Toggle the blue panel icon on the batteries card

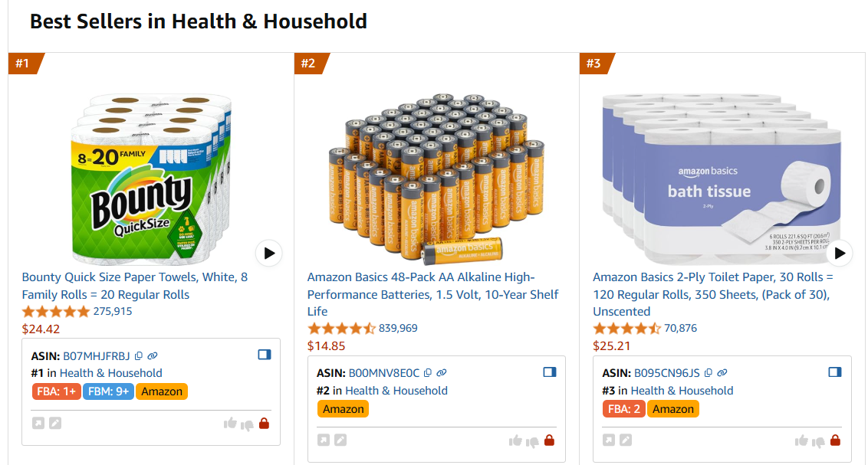pos(550,372)
